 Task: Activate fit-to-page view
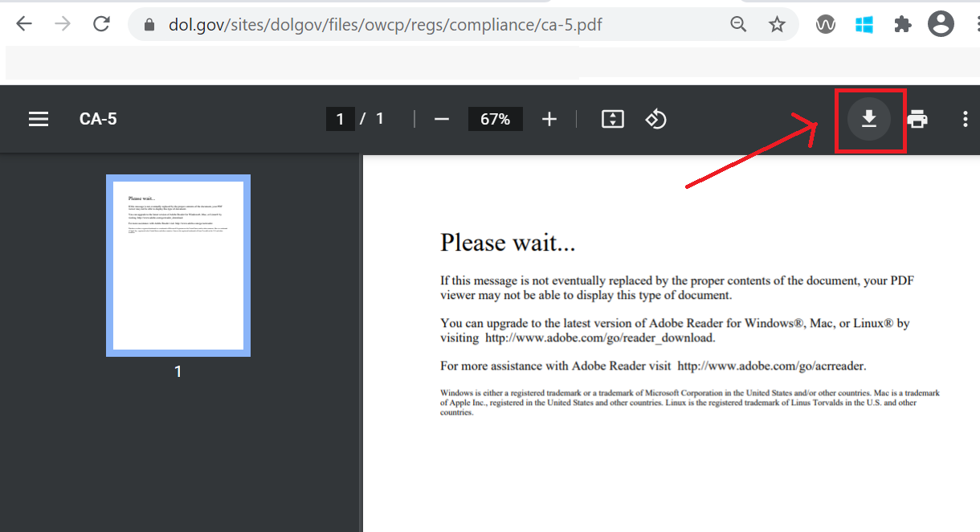612,119
